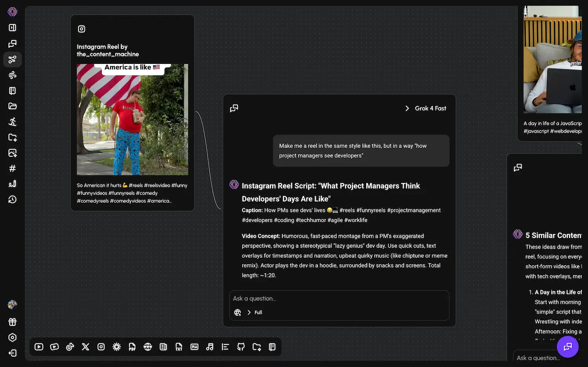Click the TXT file import icon

tap(179, 347)
